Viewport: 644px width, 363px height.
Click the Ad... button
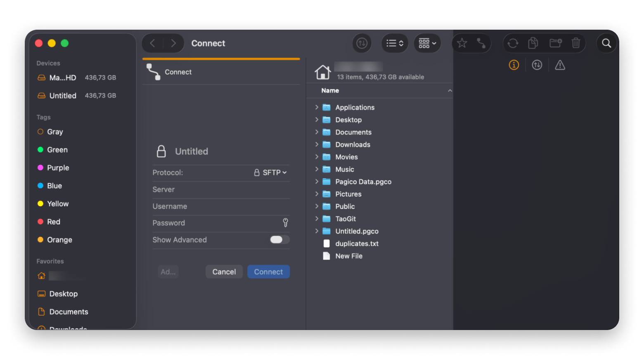coord(168,272)
